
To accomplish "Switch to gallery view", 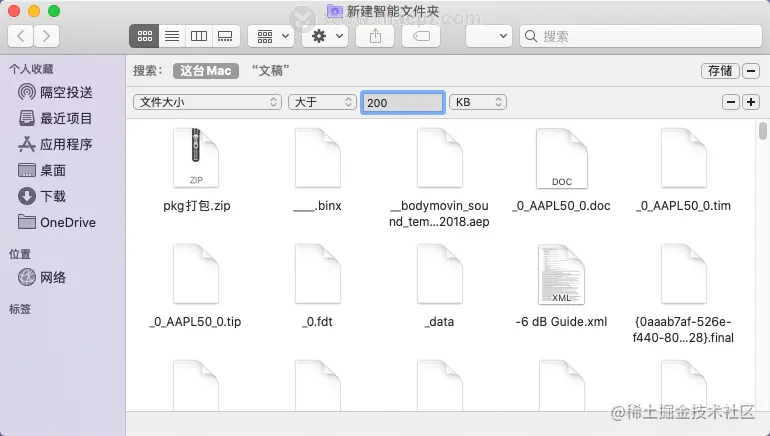I will [225, 36].
